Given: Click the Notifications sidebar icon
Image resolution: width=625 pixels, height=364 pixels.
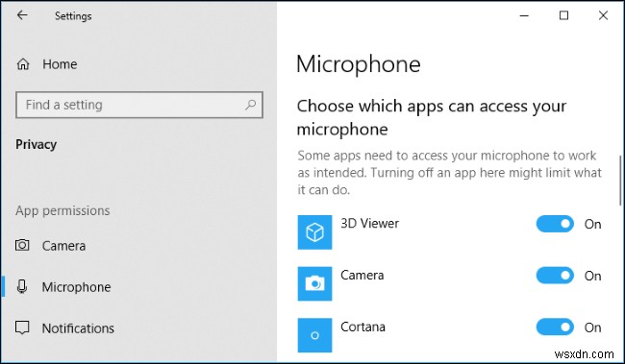Looking at the screenshot, I should pos(22,328).
